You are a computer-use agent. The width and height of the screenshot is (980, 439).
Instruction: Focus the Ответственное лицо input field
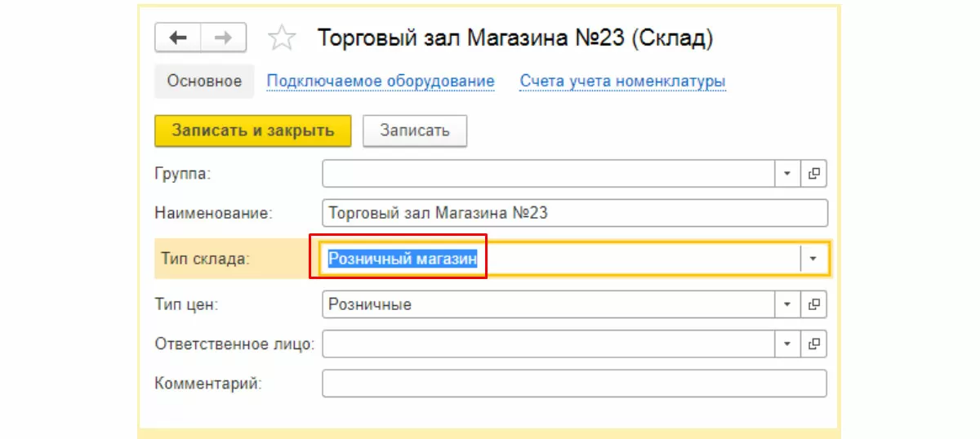point(548,344)
